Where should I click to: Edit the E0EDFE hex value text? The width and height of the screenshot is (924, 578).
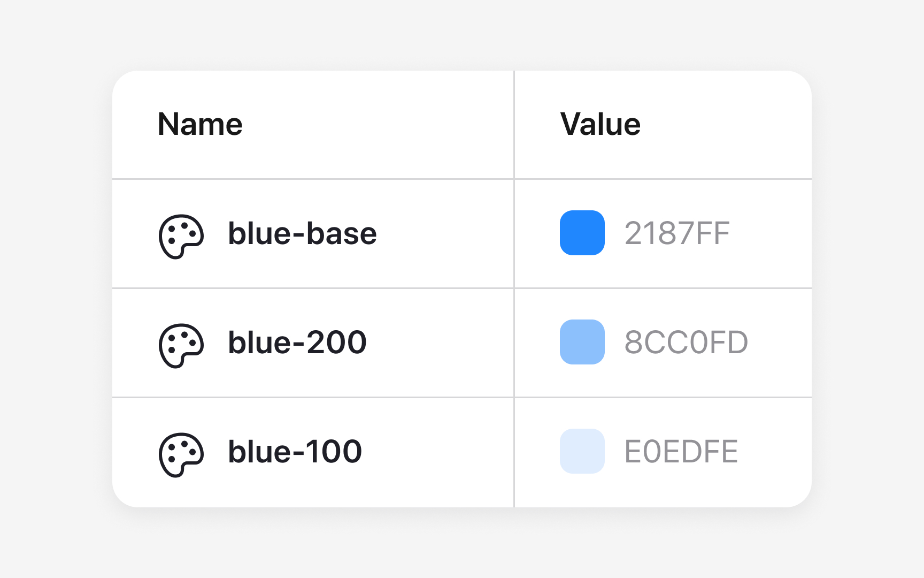coord(681,452)
